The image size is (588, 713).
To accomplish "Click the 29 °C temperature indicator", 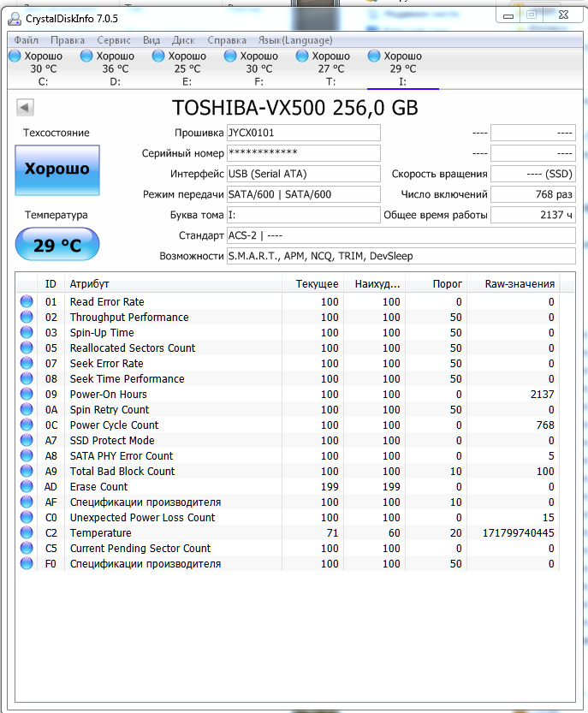I will (x=57, y=245).
